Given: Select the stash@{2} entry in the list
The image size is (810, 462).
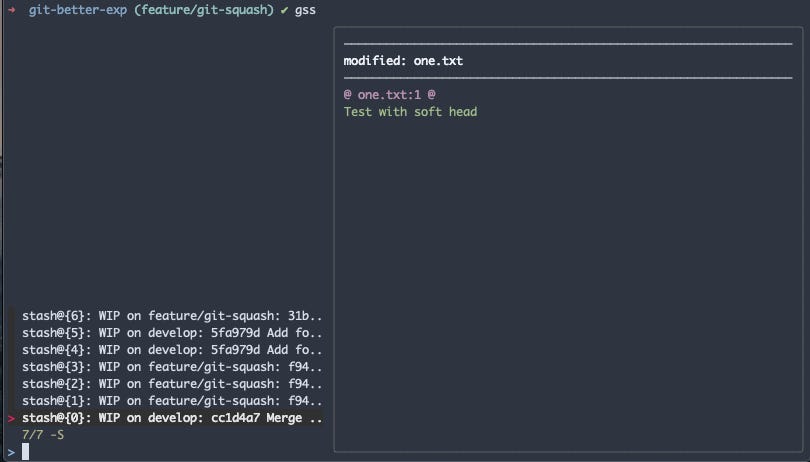Looking at the screenshot, I should pyautogui.click(x=172, y=383).
